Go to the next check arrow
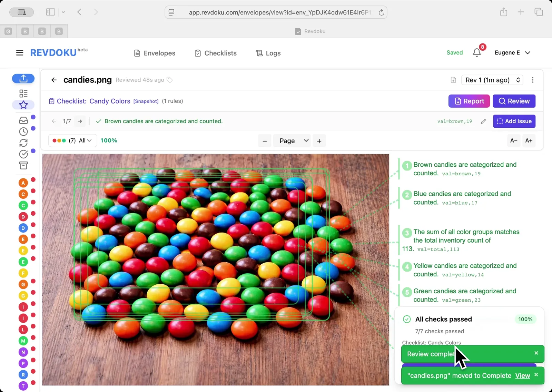Viewport: 552px width, 392px height. coord(80,121)
